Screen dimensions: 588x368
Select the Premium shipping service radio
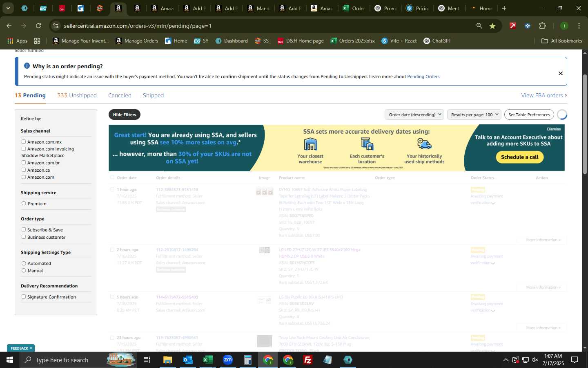click(x=24, y=203)
